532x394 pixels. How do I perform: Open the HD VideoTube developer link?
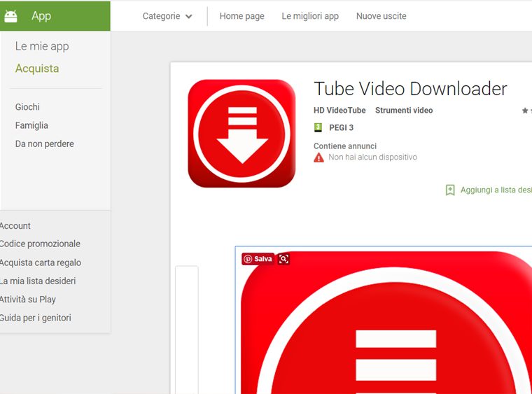tap(339, 110)
